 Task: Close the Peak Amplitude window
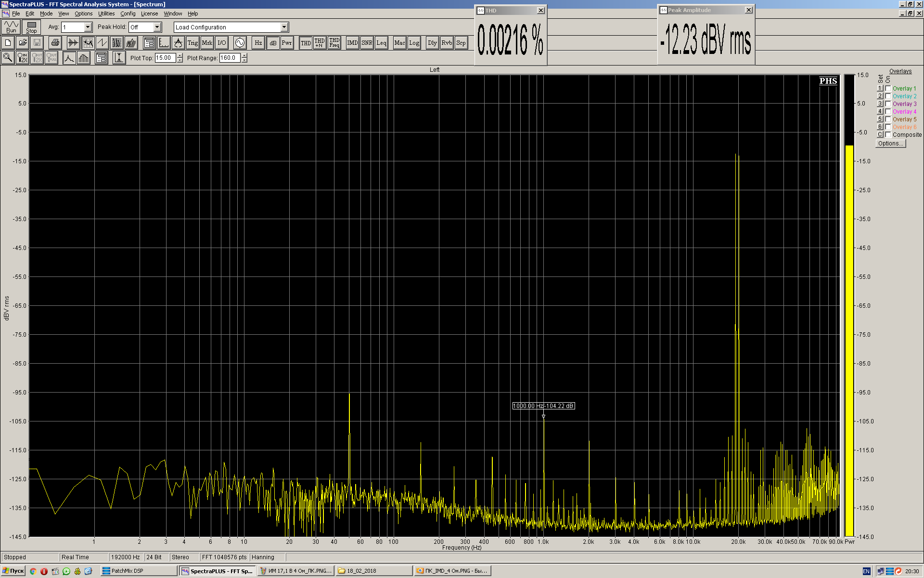749,10
